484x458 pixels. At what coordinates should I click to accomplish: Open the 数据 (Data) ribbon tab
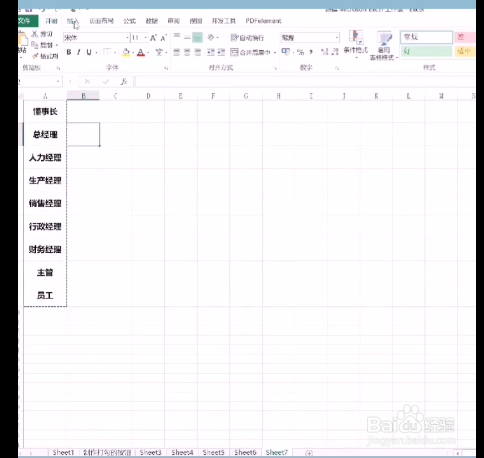(152, 21)
